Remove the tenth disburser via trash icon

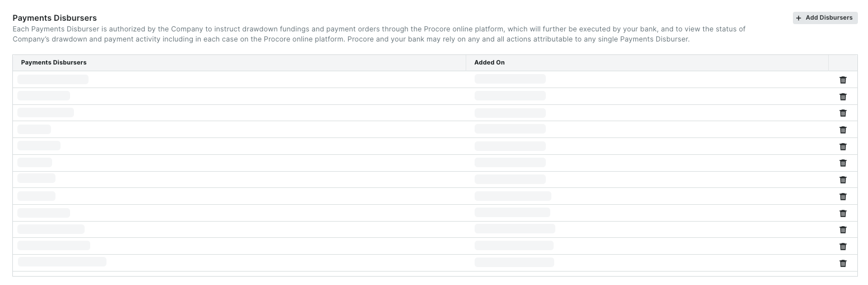(843, 229)
